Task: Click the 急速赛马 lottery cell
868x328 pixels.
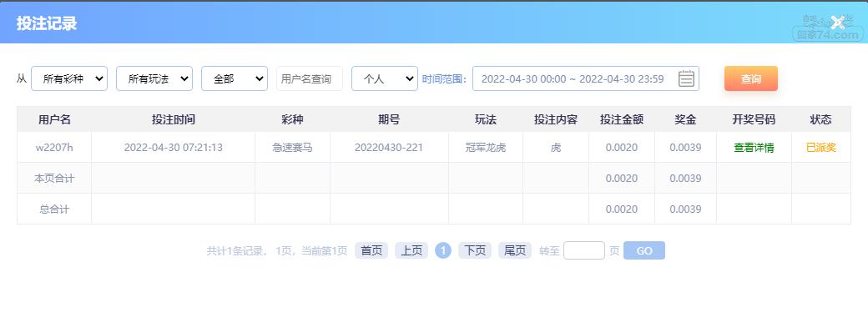Action: (292, 148)
